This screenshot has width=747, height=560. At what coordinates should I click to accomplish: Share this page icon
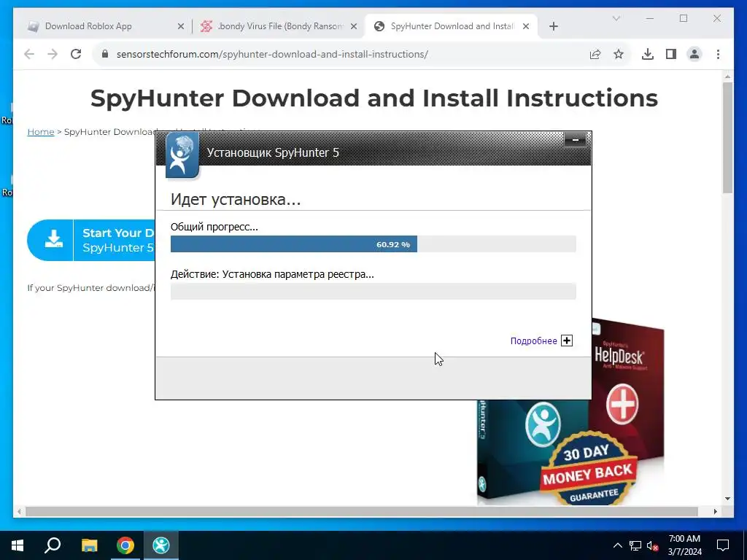click(x=595, y=54)
